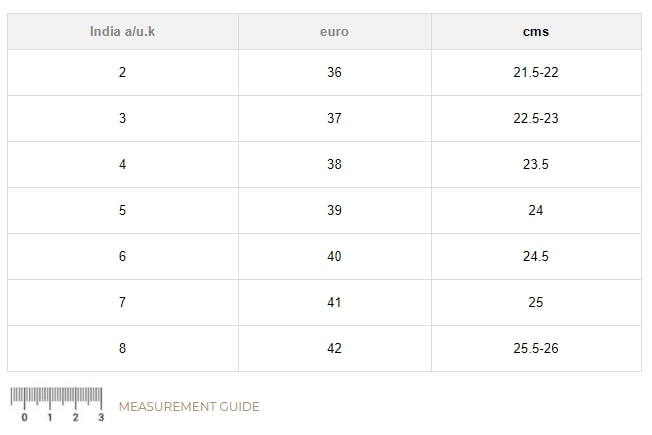Pick India size 8 cell
Image resolution: width=652 pixels, height=435 pixels.
tap(123, 348)
